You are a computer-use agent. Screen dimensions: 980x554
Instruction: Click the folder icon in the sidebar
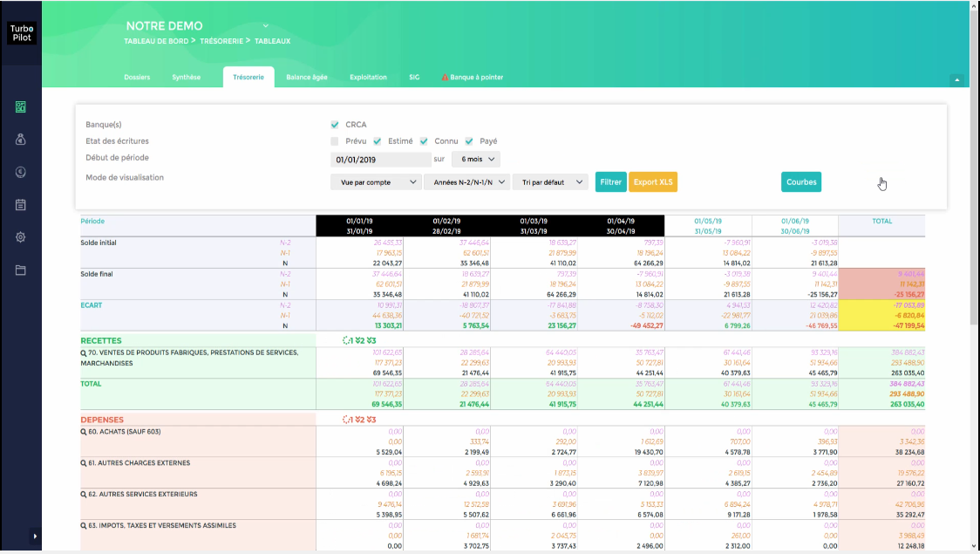20,270
